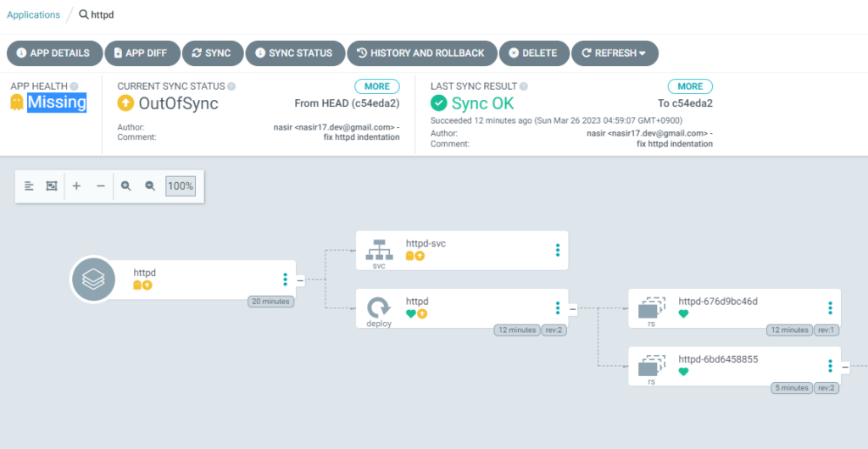Click the SYNC button
868x449 pixels.
click(x=213, y=53)
